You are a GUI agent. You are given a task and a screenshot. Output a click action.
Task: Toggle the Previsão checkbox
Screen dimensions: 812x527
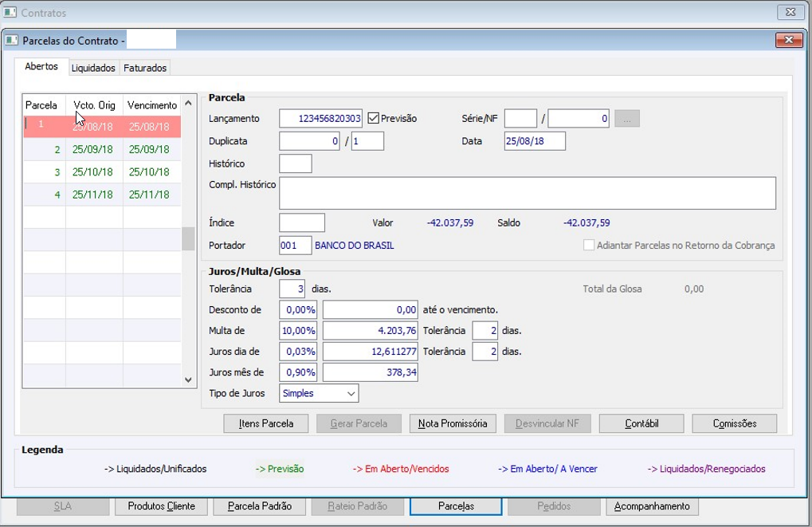(x=373, y=119)
